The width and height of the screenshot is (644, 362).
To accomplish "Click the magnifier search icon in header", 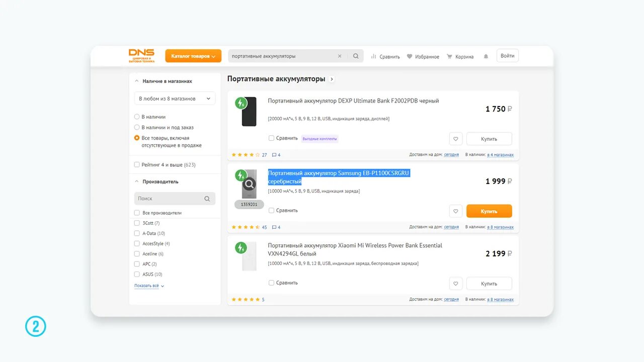I will click(x=356, y=56).
